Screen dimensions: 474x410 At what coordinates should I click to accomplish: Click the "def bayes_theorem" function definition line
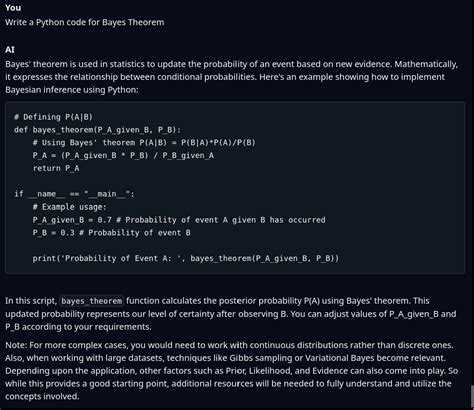97,130
